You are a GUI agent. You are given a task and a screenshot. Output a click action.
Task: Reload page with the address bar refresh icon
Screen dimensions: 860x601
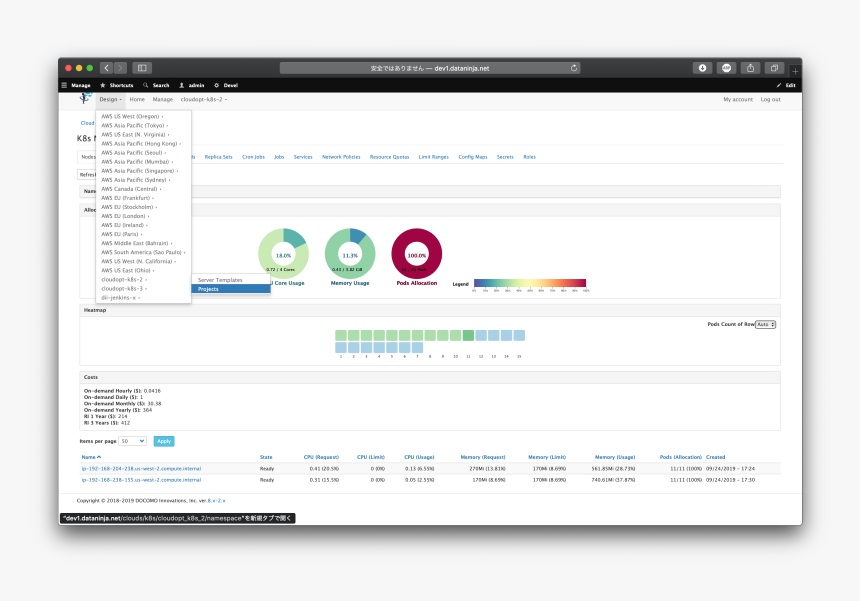[574, 68]
